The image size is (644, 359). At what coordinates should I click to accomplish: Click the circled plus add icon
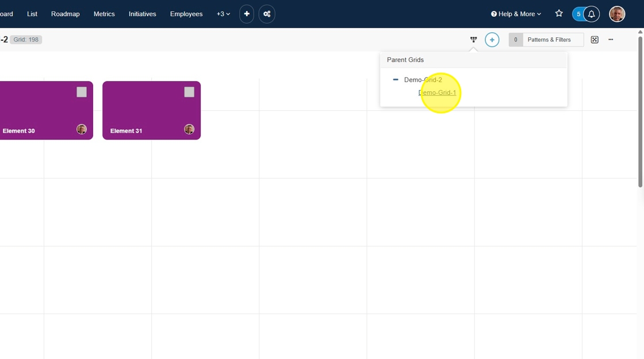pos(492,40)
